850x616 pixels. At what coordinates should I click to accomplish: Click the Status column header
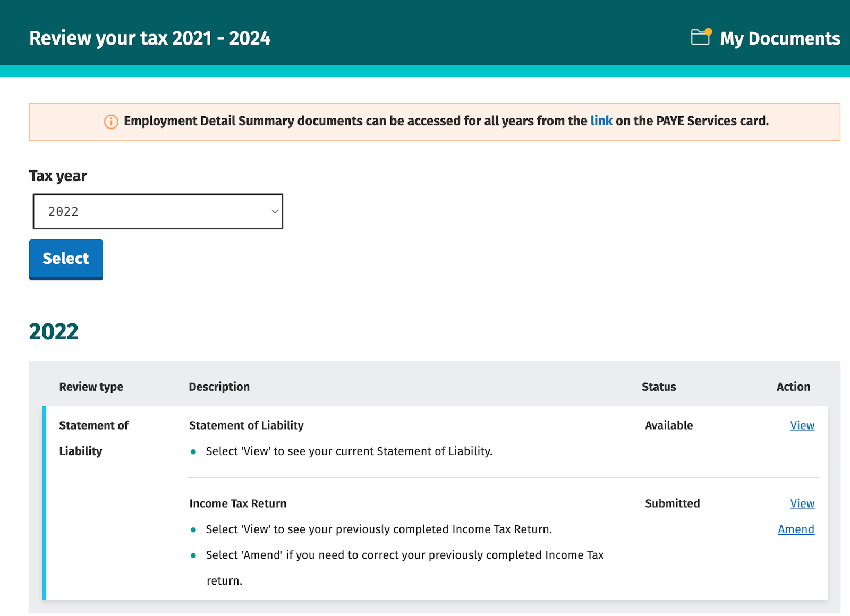[x=658, y=387]
